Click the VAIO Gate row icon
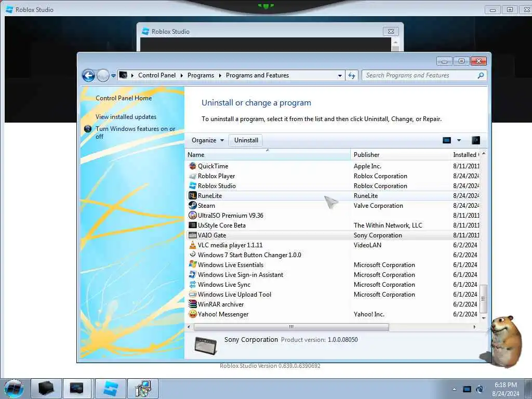The width and height of the screenshot is (532, 399). tap(193, 235)
